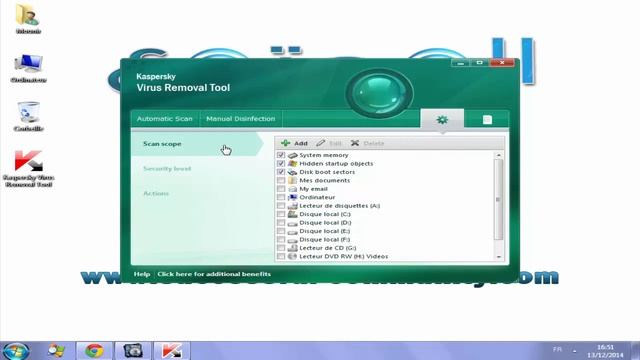Click the System memory chip icon
Viewport: 640px width, 360px height.
click(x=292, y=155)
